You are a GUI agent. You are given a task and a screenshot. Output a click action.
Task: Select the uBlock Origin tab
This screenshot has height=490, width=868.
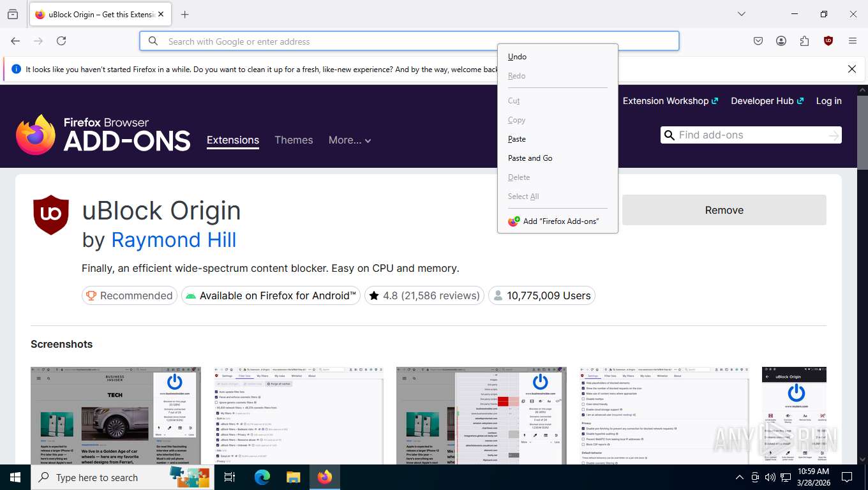[x=100, y=14]
